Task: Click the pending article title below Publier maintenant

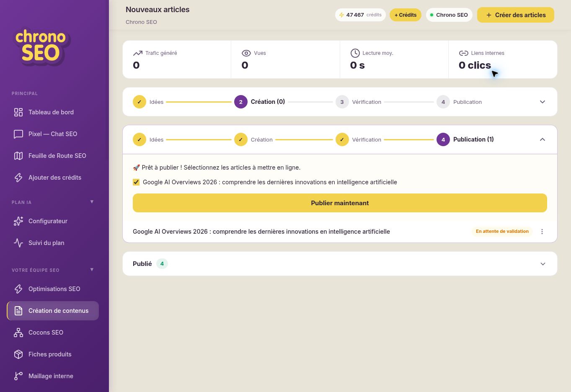Action: pos(261,232)
